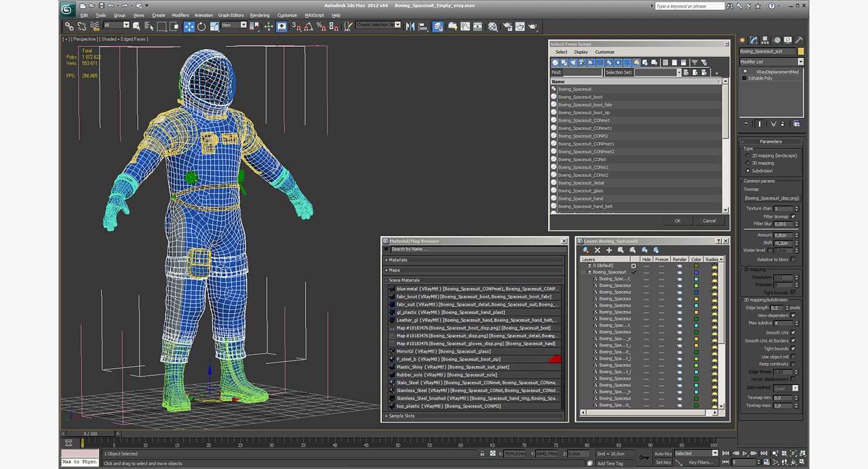Toggle Filter texmap checkbox
Viewport: 868px width, 469px height.
tap(793, 216)
